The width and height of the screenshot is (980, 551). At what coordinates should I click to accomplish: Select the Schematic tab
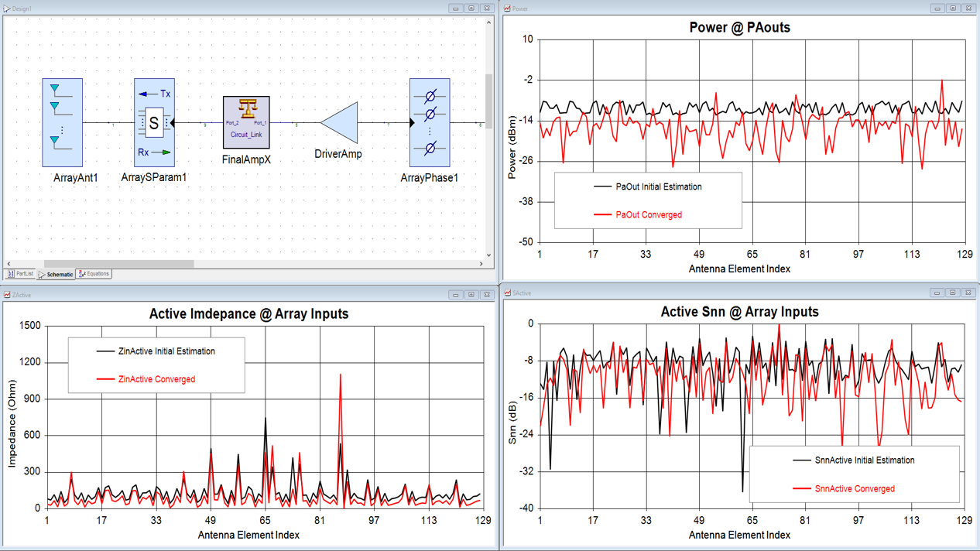coord(56,274)
